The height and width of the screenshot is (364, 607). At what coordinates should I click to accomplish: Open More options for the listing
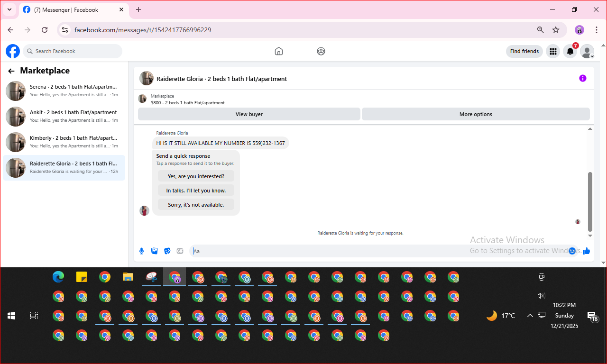click(476, 114)
